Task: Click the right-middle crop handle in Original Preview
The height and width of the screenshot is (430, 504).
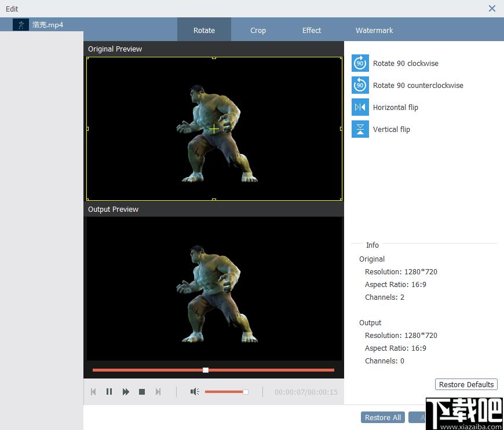Action: 341,129
